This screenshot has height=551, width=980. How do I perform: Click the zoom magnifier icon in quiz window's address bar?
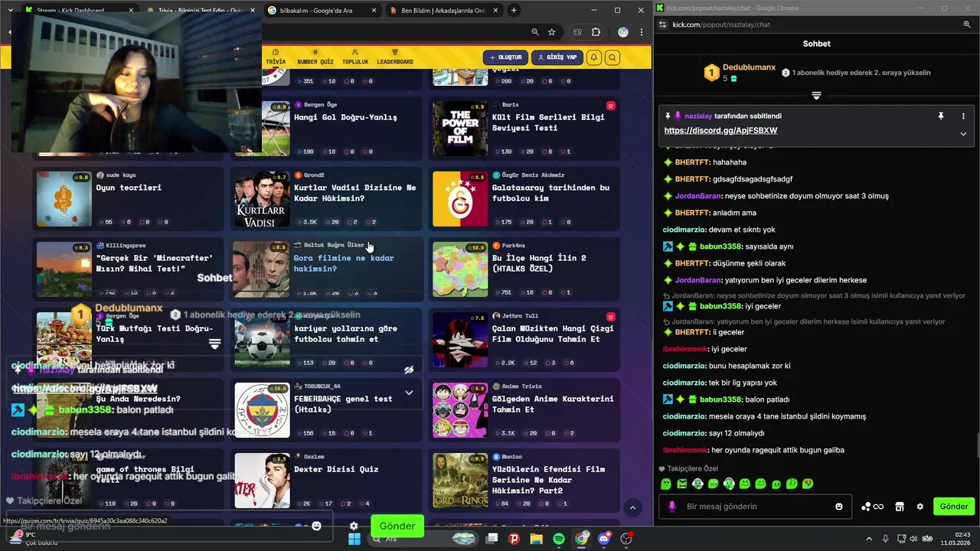(535, 32)
